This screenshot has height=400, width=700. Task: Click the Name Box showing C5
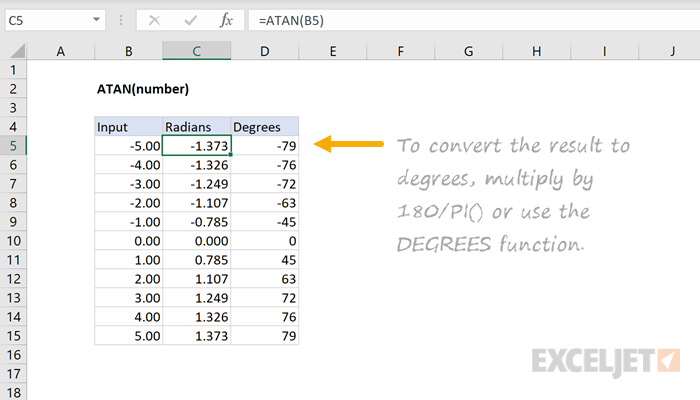click(x=55, y=21)
